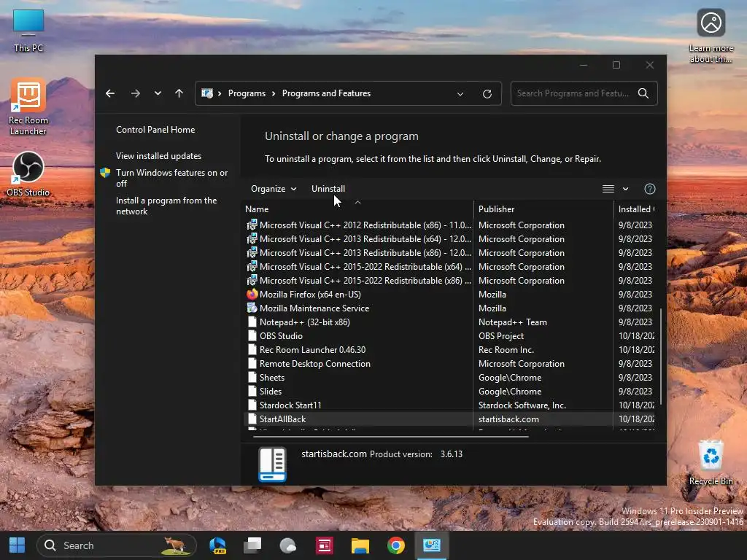Sort by the Name column header
This screenshot has width=747, height=560.
[x=258, y=209]
